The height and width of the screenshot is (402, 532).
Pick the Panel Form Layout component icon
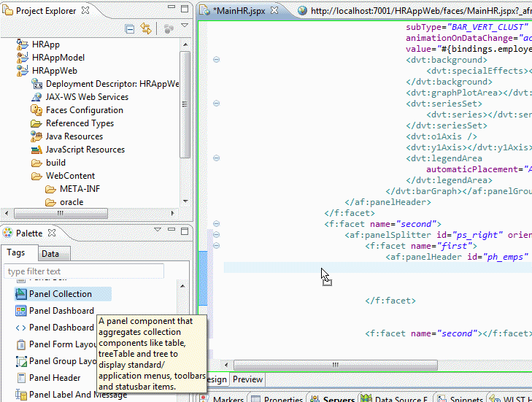coord(21,344)
